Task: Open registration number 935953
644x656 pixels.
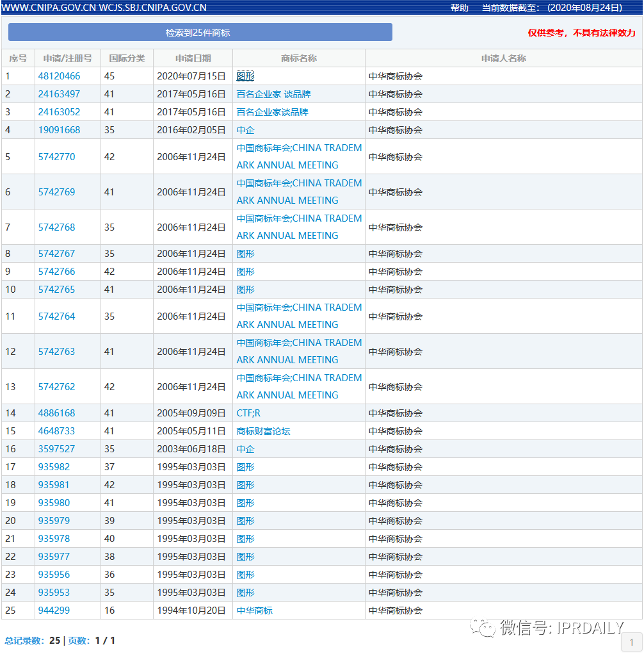Action: pos(54,593)
